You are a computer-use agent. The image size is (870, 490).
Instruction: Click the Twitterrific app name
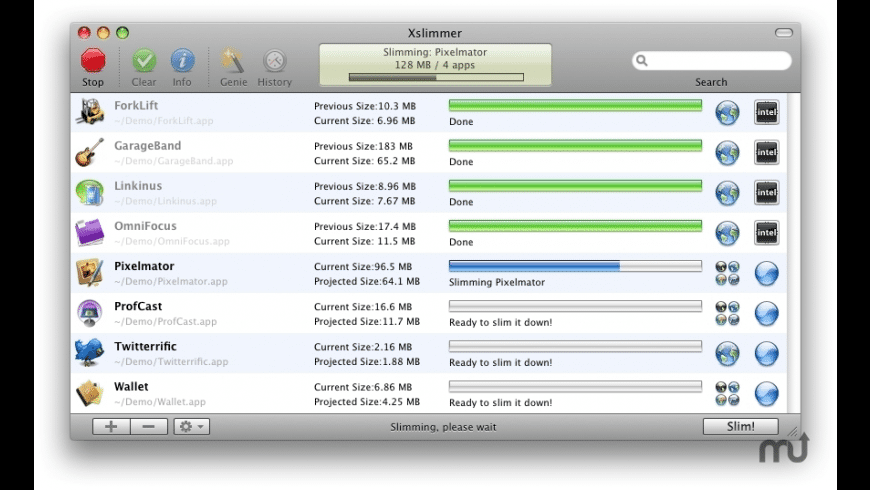coord(145,346)
